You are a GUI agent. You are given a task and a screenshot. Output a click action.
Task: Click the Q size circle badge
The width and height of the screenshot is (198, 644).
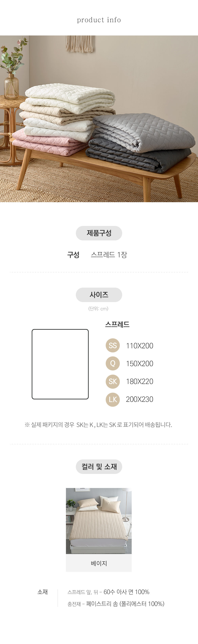click(x=113, y=363)
